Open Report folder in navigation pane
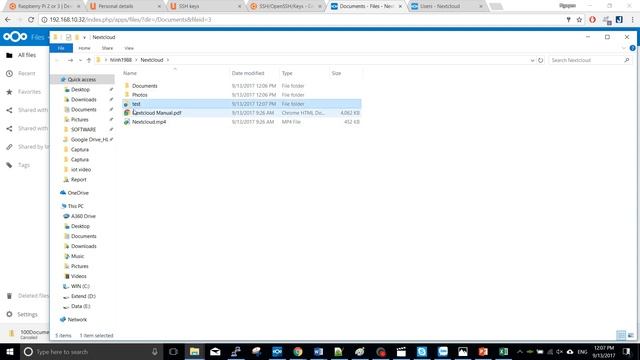Viewport: 640px width, 360px height. pos(78,180)
